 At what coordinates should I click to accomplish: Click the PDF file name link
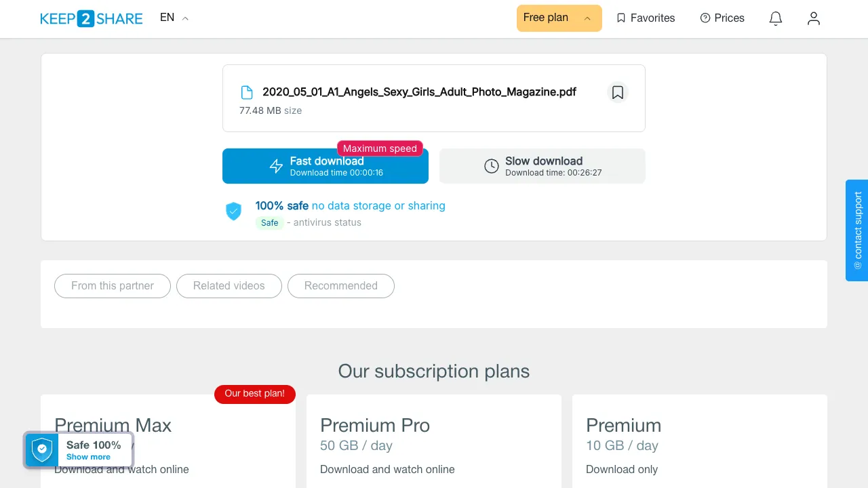pos(419,92)
